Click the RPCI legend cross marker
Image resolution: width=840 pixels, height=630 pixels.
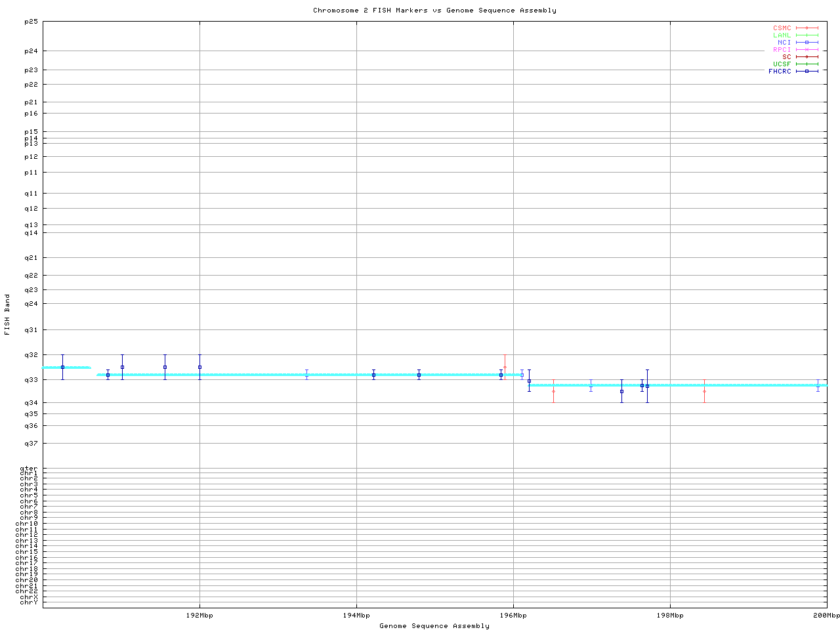click(x=807, y=50)
